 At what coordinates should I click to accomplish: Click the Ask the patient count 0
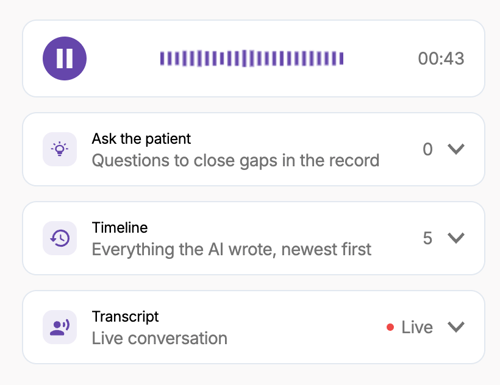tap(428, 149)
